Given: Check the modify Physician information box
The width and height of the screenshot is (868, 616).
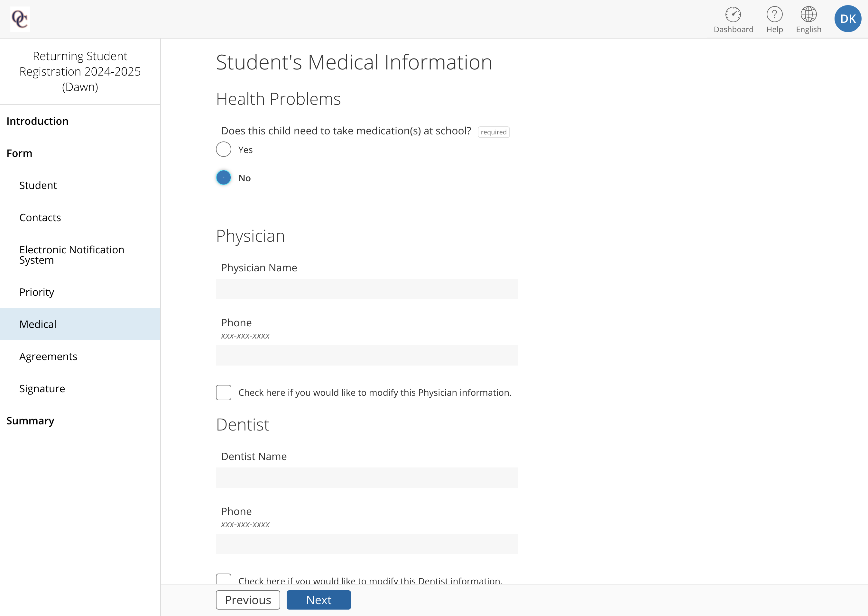Looking at the screenshot, I should click(224, 393).
